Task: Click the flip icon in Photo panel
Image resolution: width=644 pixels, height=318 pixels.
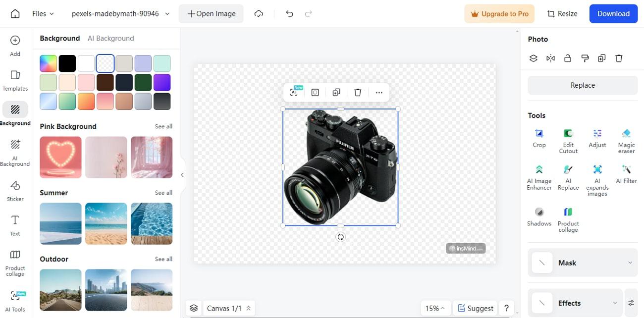Action: [550, 58]
